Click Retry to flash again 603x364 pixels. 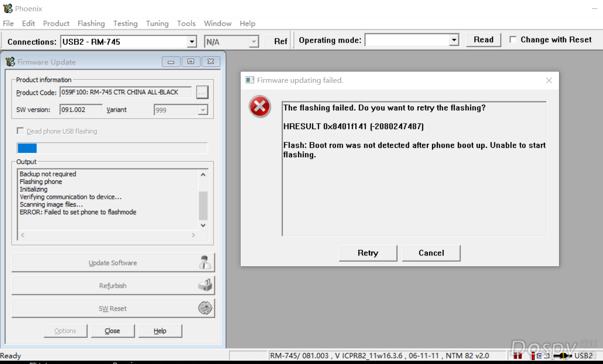(x=368, y=253)
